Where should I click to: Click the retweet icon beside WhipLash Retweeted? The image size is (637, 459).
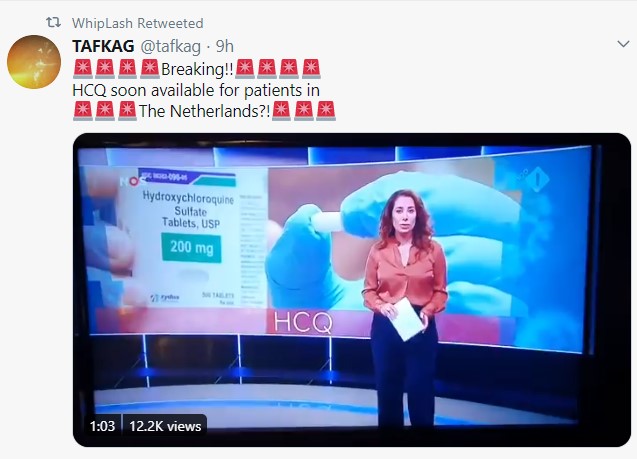54,22
